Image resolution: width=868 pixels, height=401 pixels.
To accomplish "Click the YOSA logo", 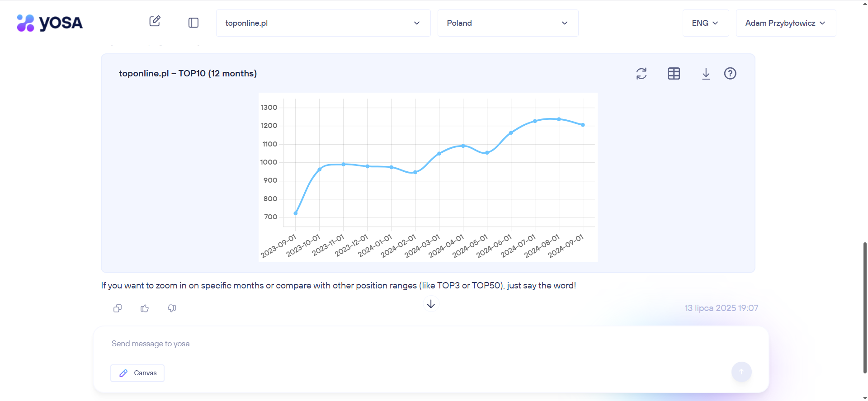I will 50,23.
